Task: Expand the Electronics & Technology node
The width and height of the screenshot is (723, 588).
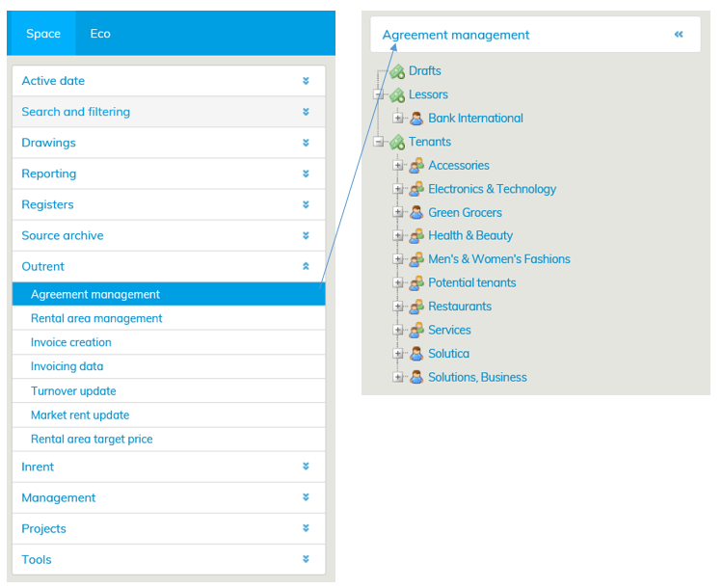Action: [x=398, y=189]
